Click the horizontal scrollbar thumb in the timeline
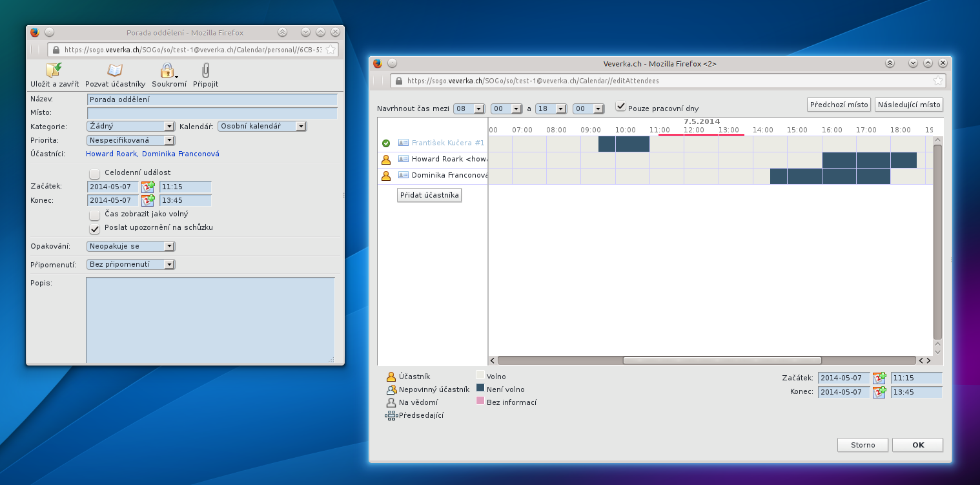The image size is (980, 485). 722,360
